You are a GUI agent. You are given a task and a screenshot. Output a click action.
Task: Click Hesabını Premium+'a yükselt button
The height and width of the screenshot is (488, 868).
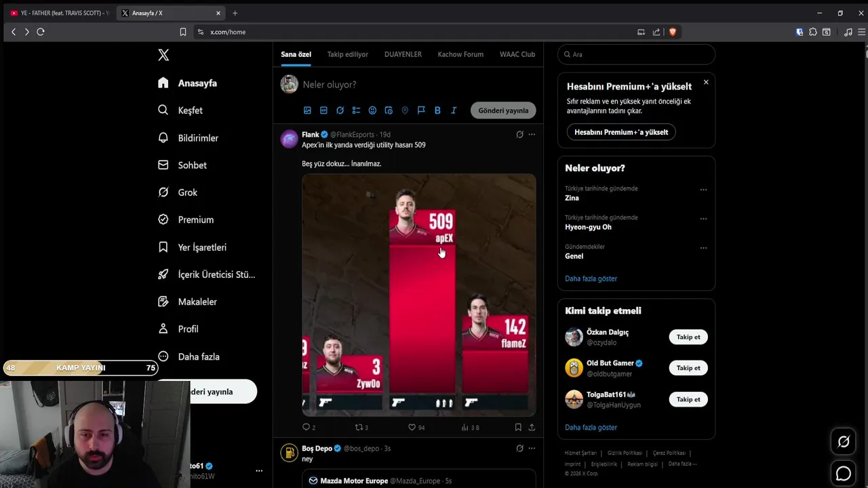tap(621, 132)
